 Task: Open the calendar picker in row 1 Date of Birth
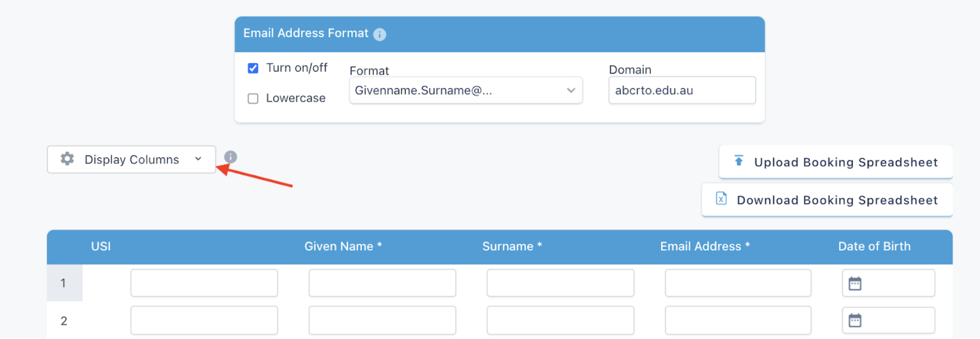(x=855, y=283)
